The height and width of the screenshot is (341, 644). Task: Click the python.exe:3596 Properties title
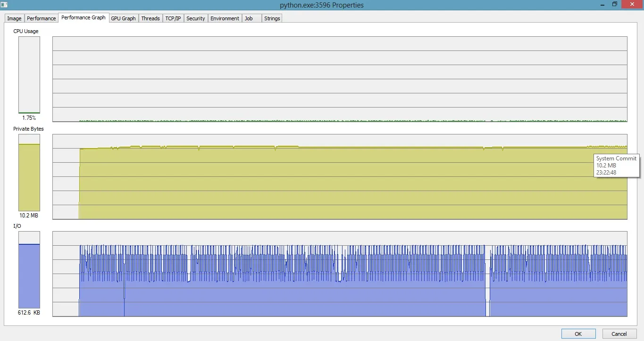click(x=322, y=5)
